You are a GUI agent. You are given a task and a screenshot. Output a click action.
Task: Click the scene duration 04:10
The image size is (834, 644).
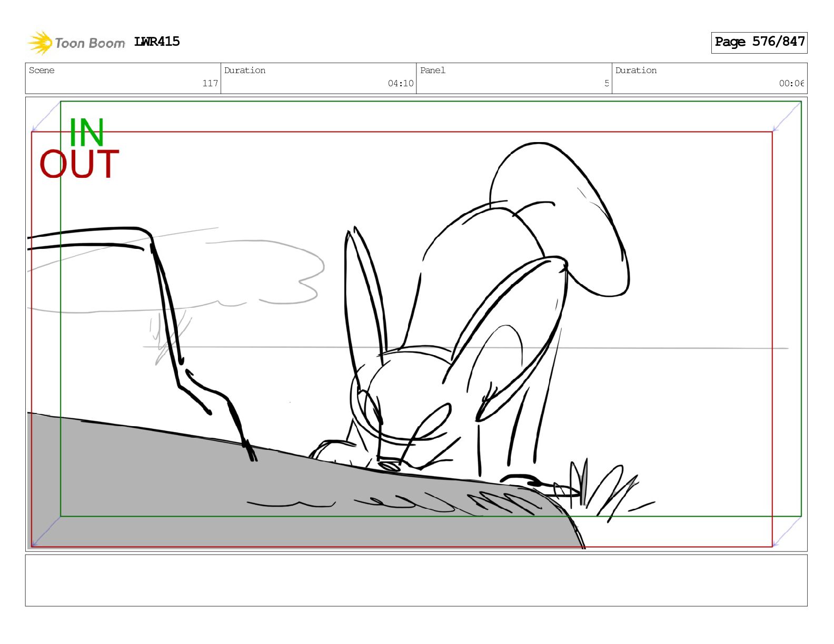pos(401,83)
